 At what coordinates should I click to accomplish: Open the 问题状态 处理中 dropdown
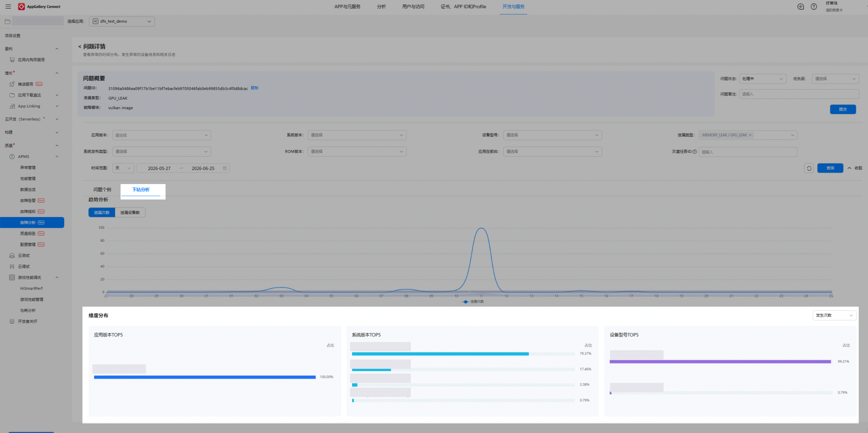point(763,79)
